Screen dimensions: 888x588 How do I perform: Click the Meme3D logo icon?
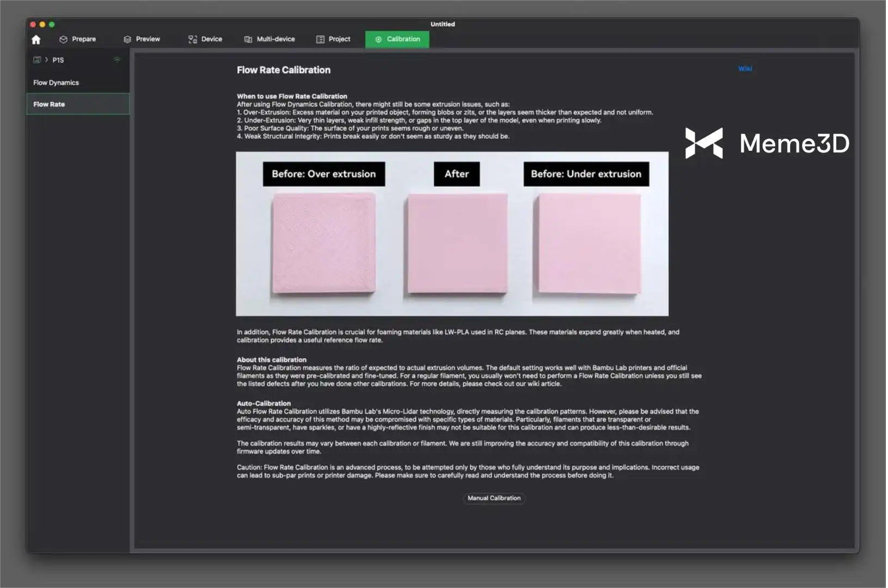(704, 143)
